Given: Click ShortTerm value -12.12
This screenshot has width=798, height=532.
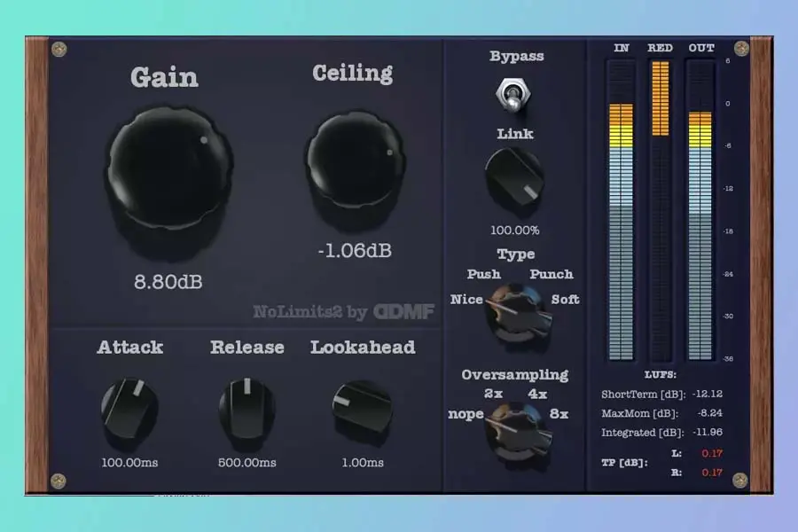Looking at the screenshot, I should click(708, 394).
